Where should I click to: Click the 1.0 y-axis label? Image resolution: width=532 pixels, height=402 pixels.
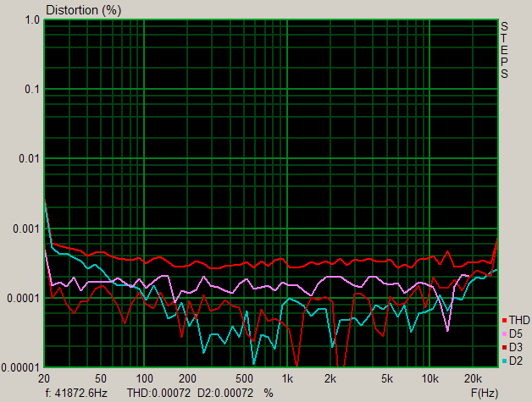pos(32,19)
